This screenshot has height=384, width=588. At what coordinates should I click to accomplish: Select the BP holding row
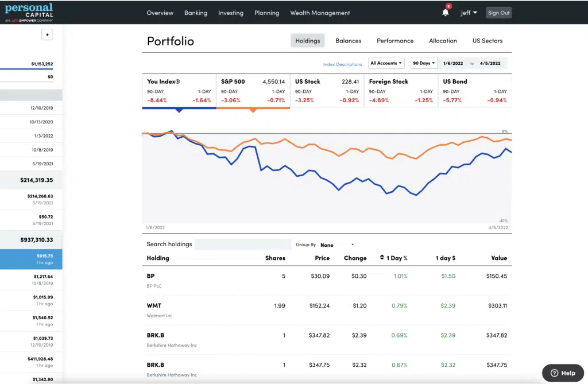click(x=327, y=280)
